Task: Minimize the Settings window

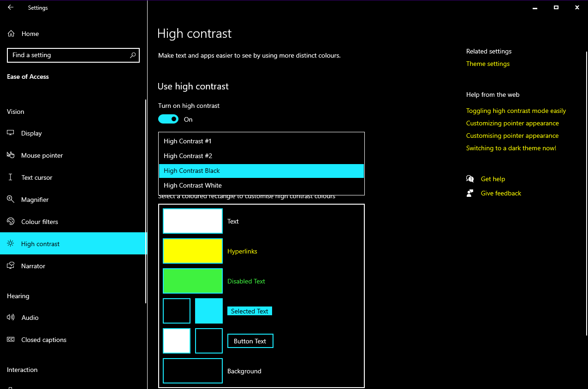Action: click(x=535, y=7)
